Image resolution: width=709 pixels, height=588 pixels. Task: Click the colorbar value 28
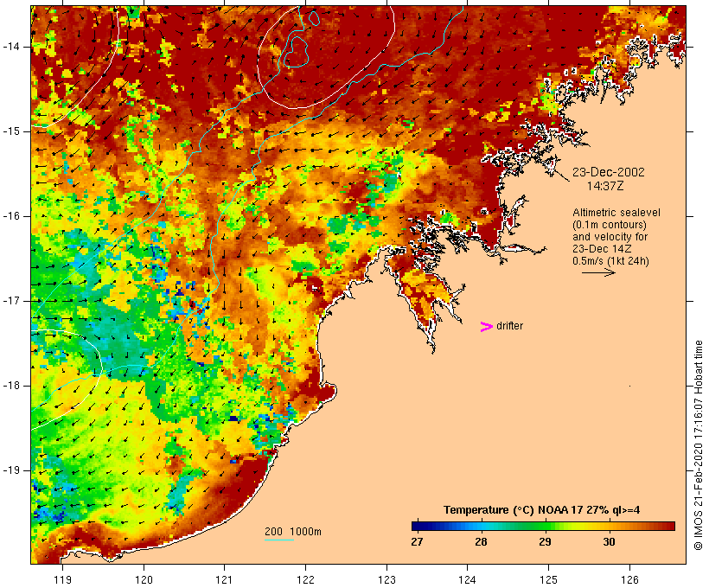(481, 541)
